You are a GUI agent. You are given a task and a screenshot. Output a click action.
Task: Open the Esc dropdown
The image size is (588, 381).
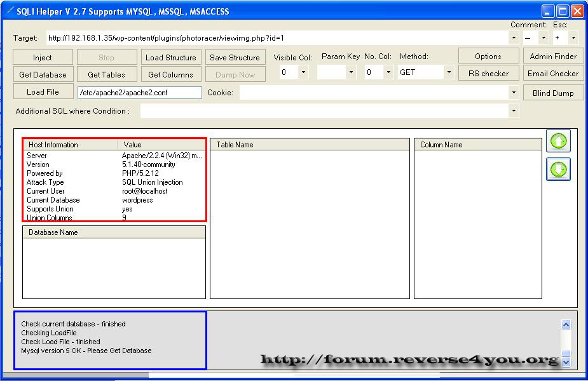click(573, 38)
